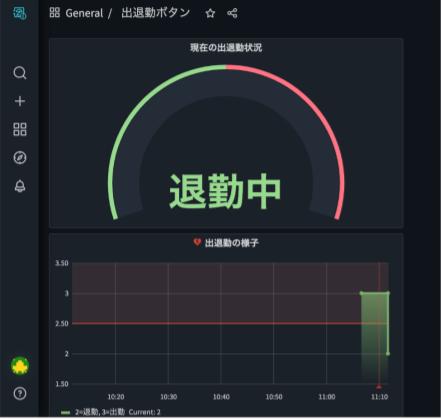Viewport: 441px width, 419px height.
Task: Click the plus Create icon
Action: [20, 101]
